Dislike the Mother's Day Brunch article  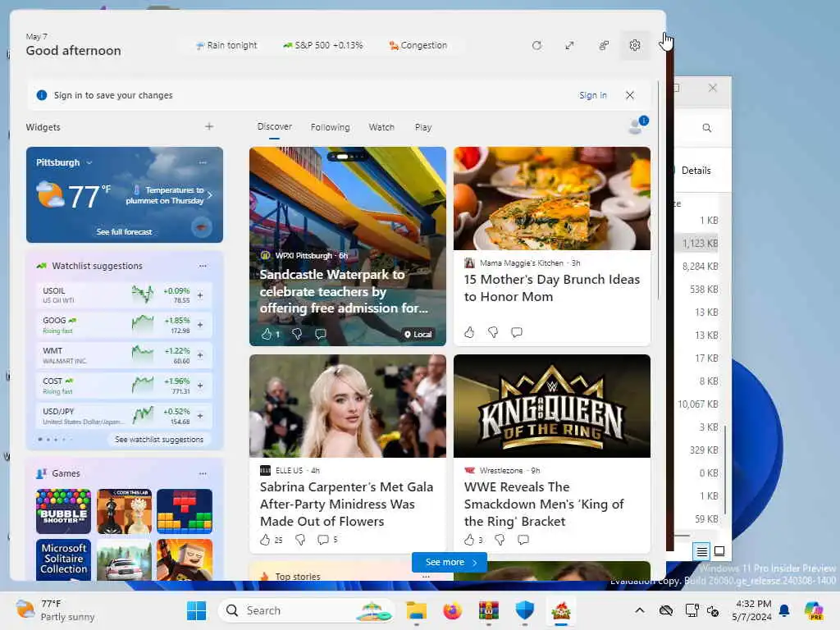(x=493, y=332)
